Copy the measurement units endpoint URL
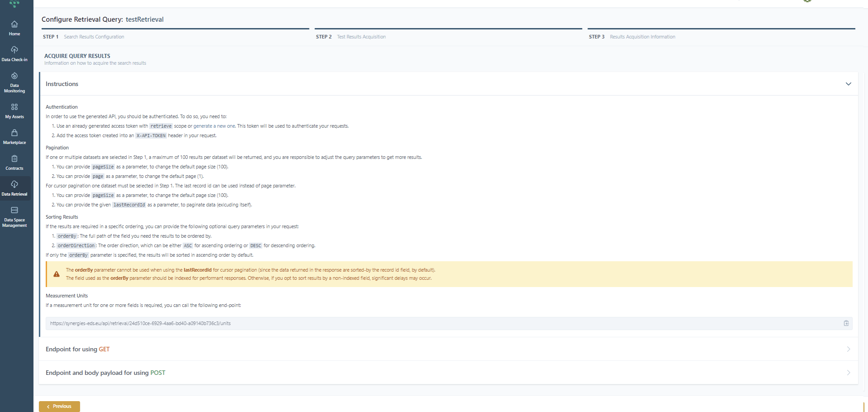Viewport: 868px width, 412px height. (x=846, y=323)
